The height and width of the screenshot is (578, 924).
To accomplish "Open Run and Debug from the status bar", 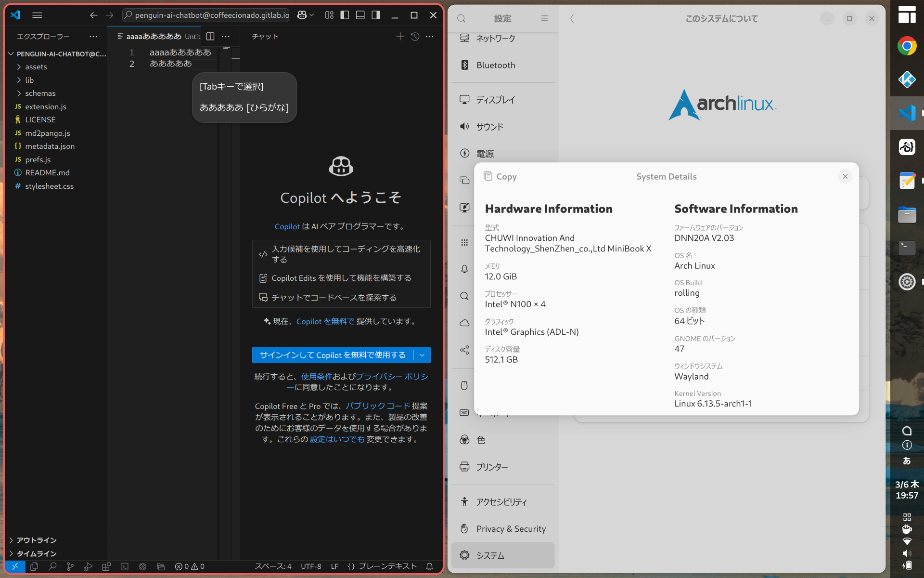I will 88,566.
